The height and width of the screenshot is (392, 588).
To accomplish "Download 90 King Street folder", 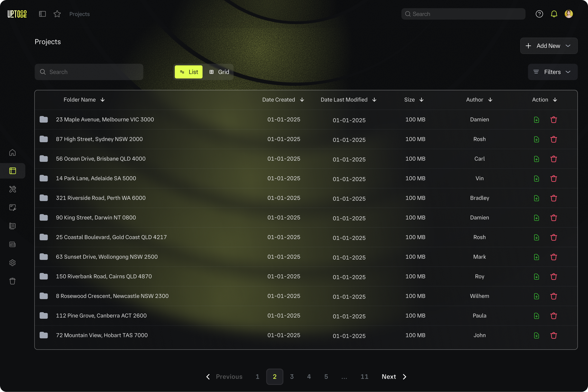I will click(x=536, y=218).
